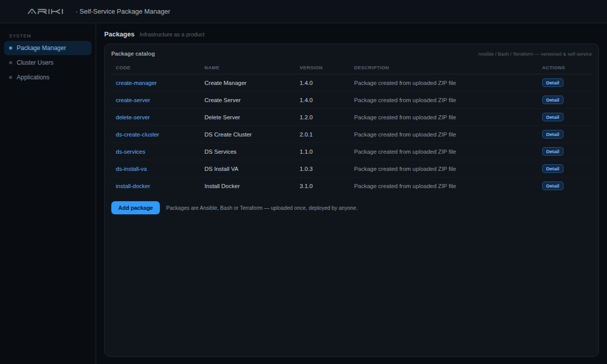Click Detail for DS Install VA
The height and width of the screenshot is (364, 607).
tap(552, 169)
